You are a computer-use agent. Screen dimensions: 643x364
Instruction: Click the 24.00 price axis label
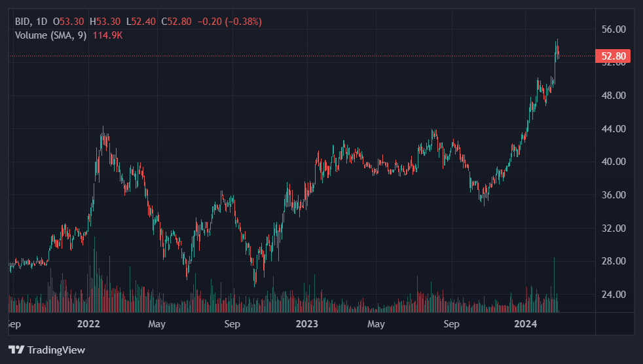click(614, 295)
